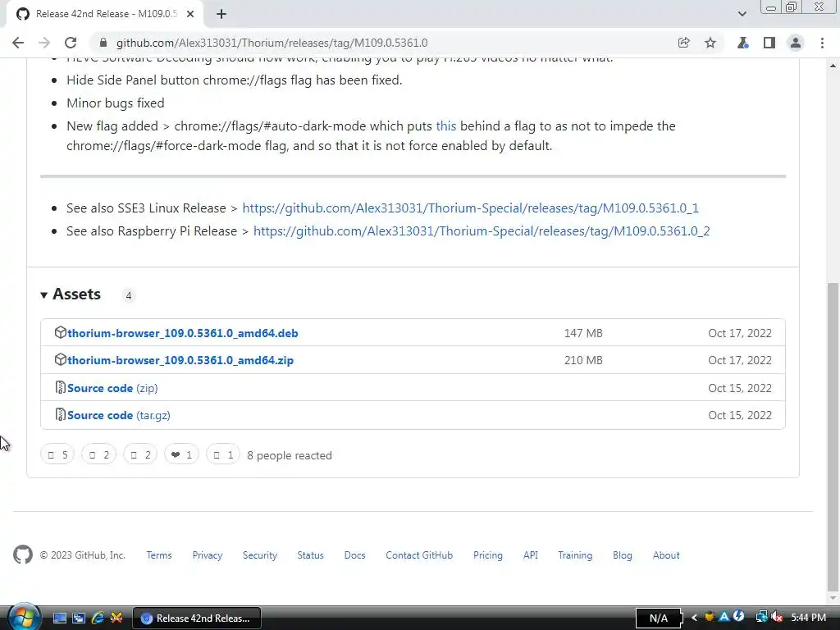Go back to the previous page
Screen dimensions: 840x630
coord(18,43)
